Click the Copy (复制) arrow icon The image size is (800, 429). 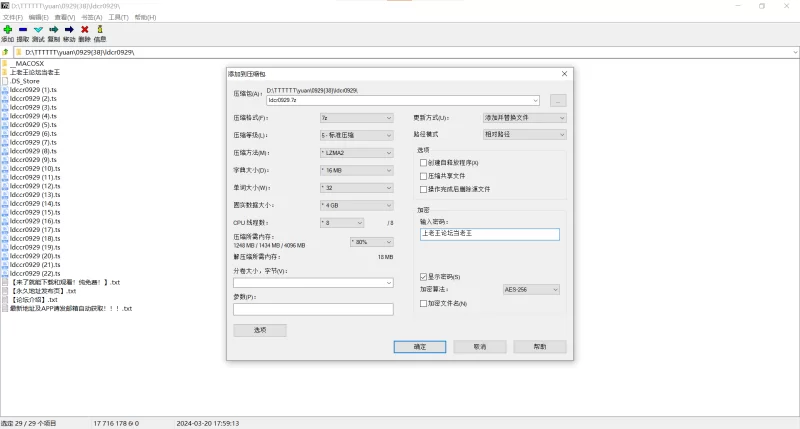click(53, 30)
